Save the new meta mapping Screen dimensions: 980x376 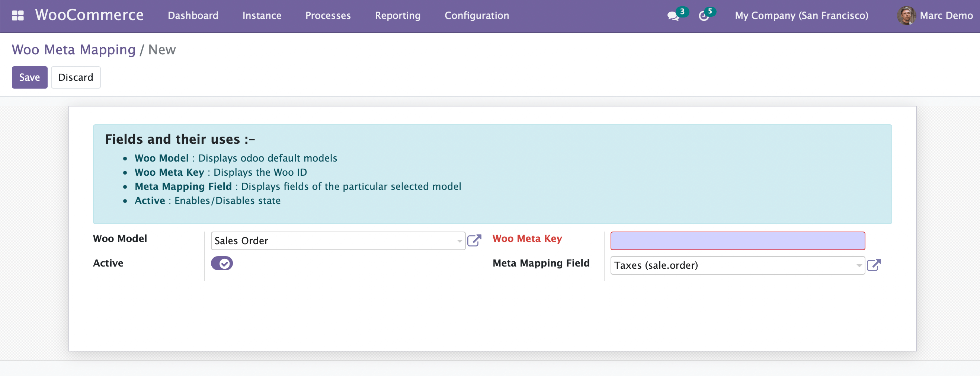[x=29, y=77]
